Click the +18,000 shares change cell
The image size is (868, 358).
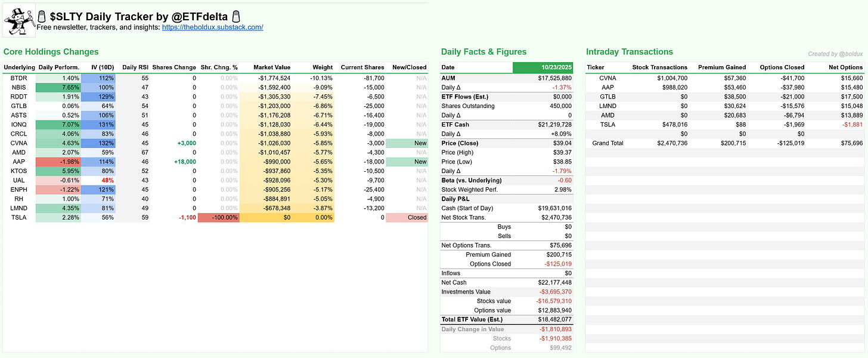173,162
